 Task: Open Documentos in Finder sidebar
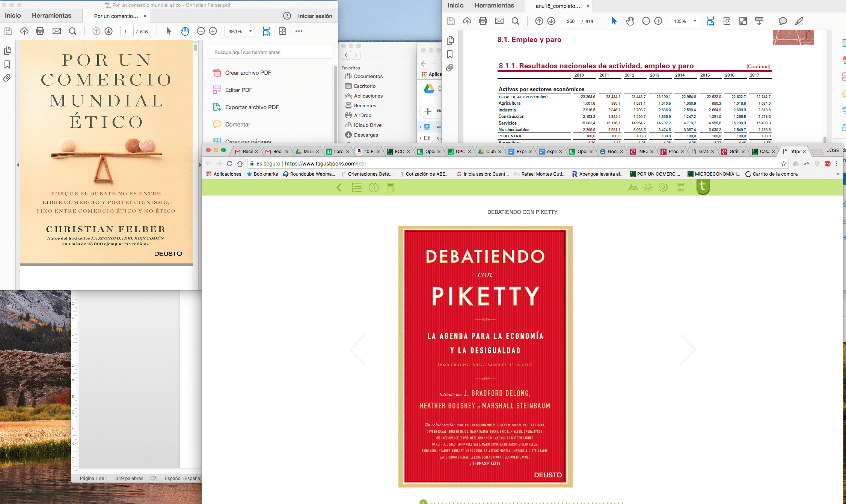[364, 76]
